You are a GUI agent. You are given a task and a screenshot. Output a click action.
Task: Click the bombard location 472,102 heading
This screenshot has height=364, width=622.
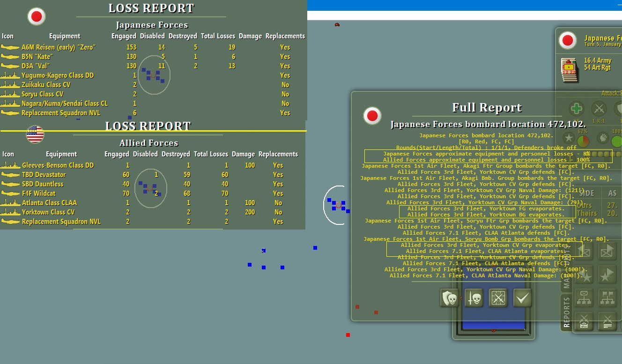(x=488, y=124)
